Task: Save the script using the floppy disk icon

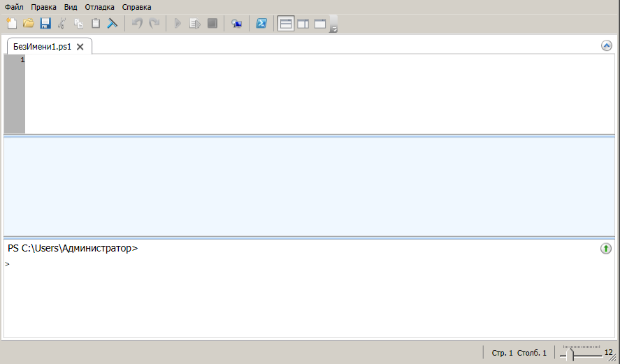Action: [x=45, y=23]
